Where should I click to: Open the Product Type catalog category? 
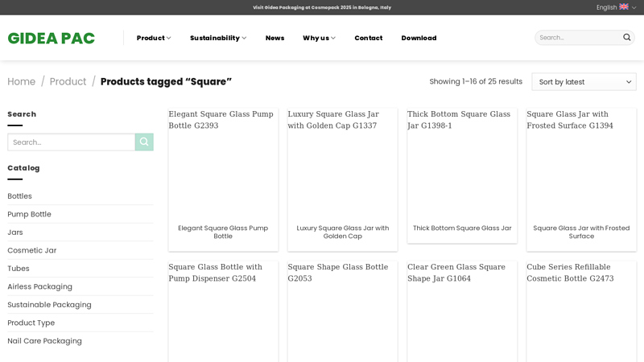point(31,323)
